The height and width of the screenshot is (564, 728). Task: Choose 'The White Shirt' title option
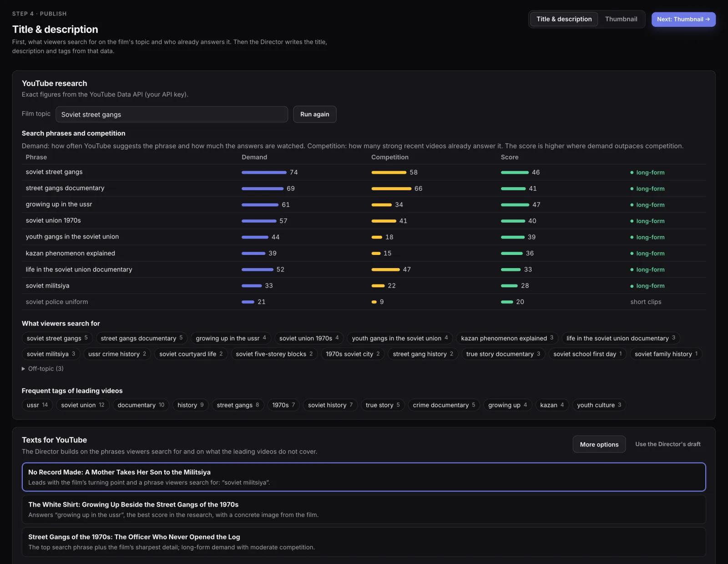click(x=364, y=509)
